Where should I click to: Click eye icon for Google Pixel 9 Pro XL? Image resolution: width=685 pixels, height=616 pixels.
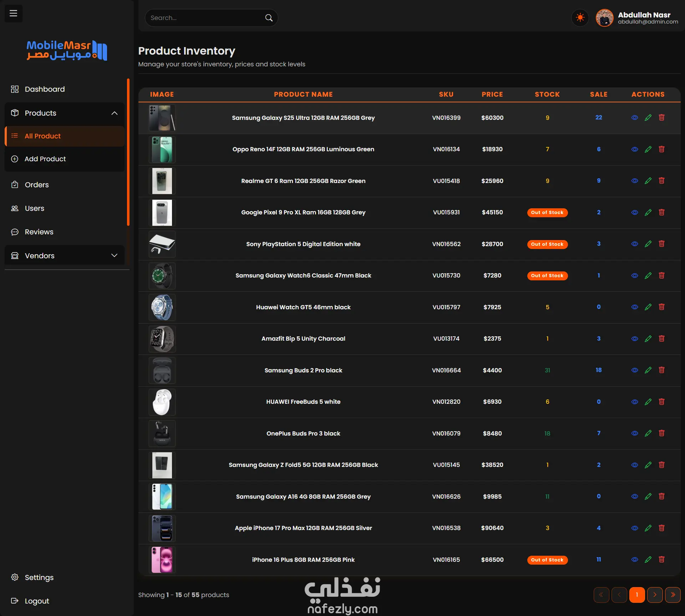coord(634,213)
